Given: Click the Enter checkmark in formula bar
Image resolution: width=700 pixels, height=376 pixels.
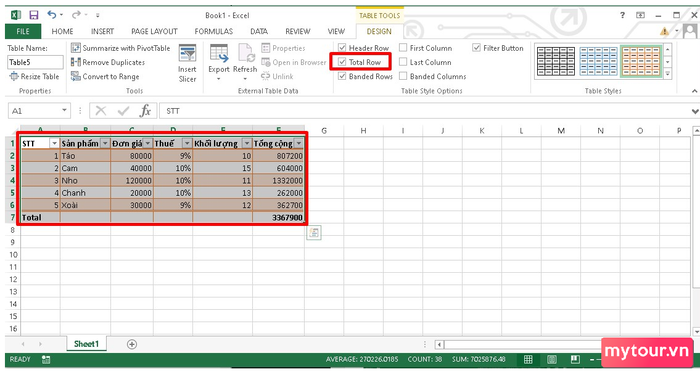Looking at the screenshot, I should (123, 111).
